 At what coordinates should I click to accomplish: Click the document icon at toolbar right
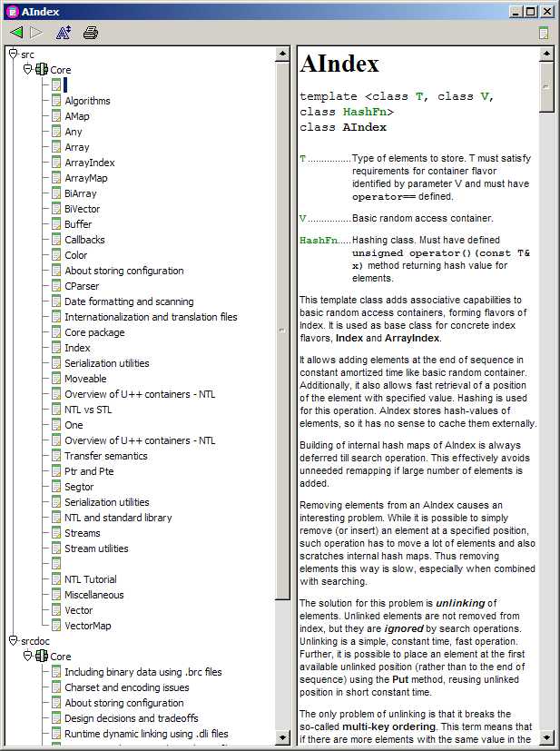tap(544, 33)
